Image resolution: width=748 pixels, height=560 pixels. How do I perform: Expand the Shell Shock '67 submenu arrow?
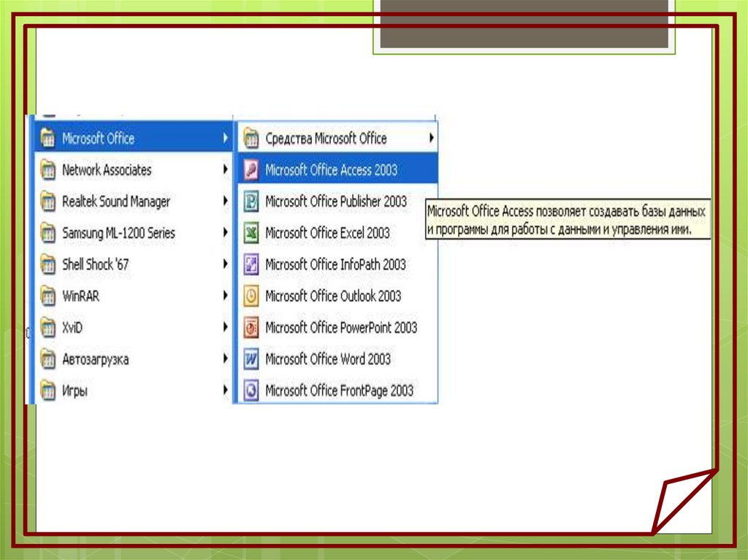225,264
